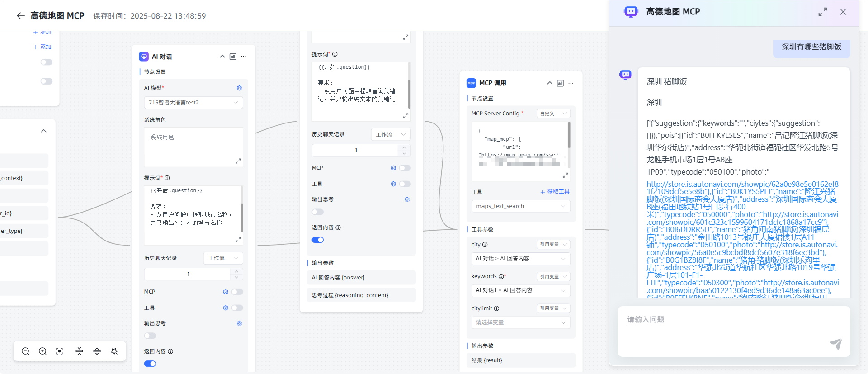Click the MCP Server Config editor scrollbar

pyautogui.click(x=569, y=135)
